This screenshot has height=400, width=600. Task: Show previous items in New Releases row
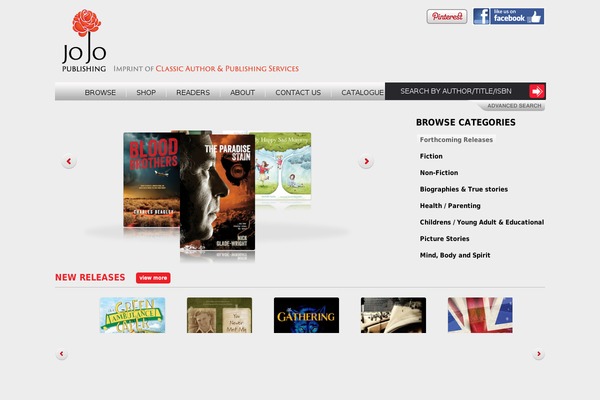(x=62, y=354)
